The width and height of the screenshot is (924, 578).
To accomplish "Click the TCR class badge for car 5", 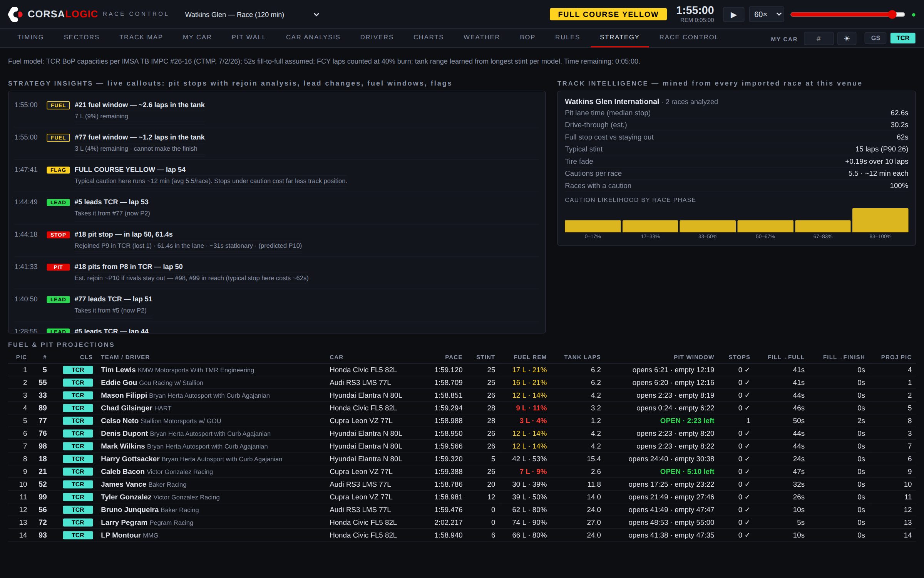I will point(78,370).
